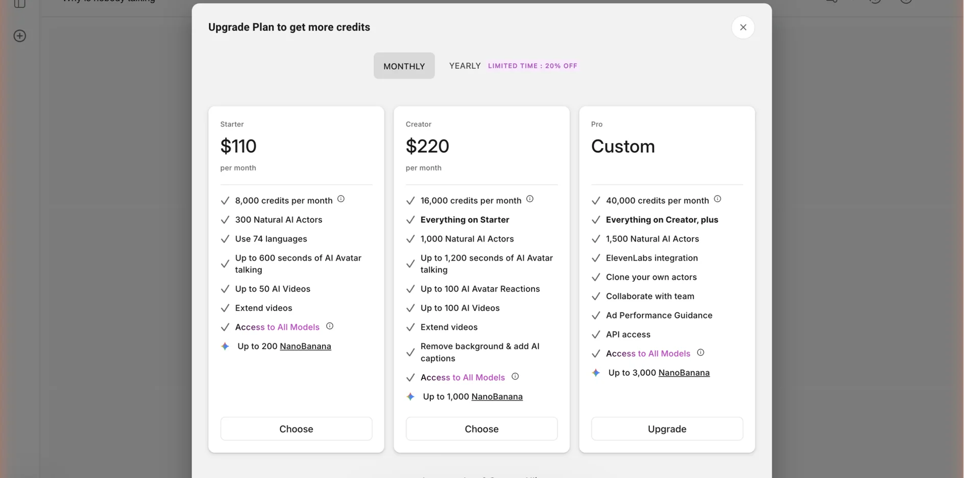Click '1,500 Natural AI Actors' feature
This screenshot has height=478, width=980.
[652, 239]
